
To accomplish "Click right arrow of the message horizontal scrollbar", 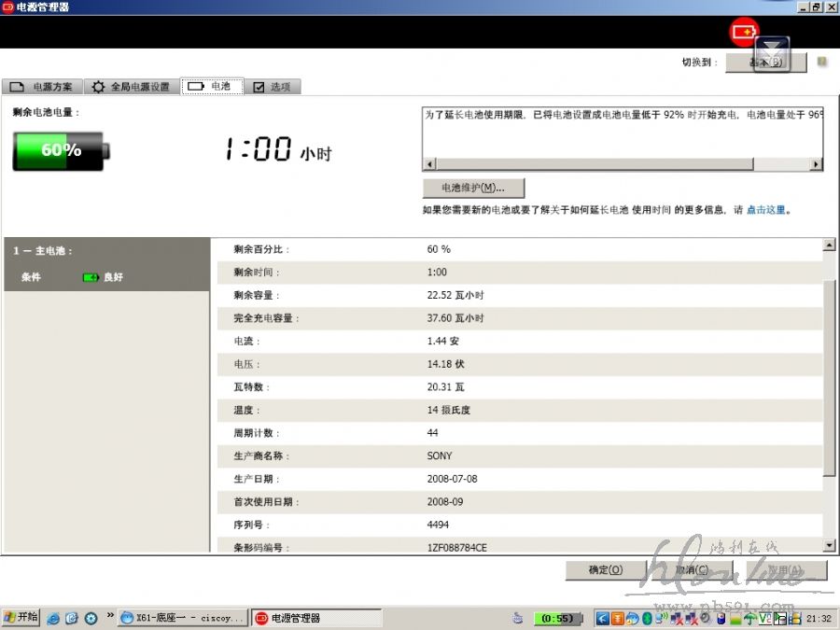I will pos(817,164).
